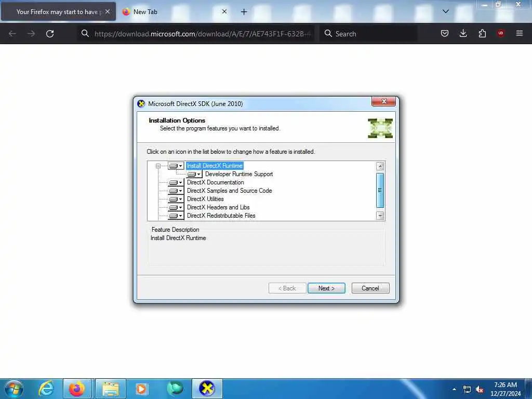The image size is (532, 399).
Task: Open Windows Media Player taskbar icon
Action: click(x=141, y=389)
